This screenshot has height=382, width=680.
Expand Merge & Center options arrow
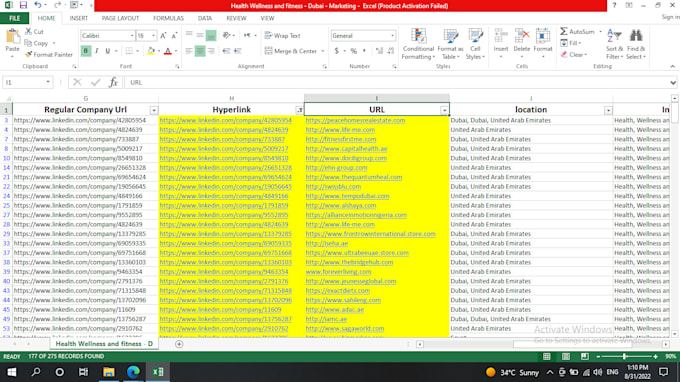coord(323,51)
